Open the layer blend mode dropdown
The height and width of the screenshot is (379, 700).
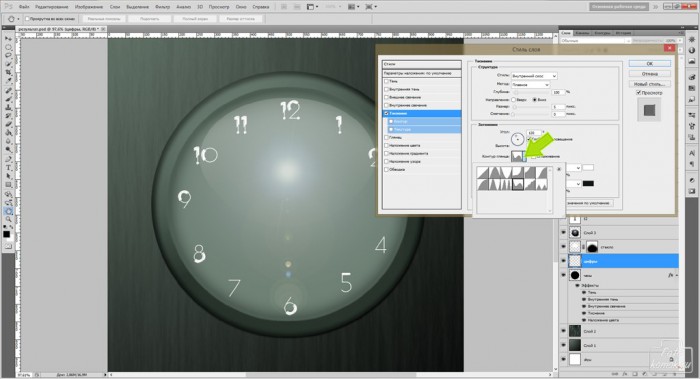point(595,41)
